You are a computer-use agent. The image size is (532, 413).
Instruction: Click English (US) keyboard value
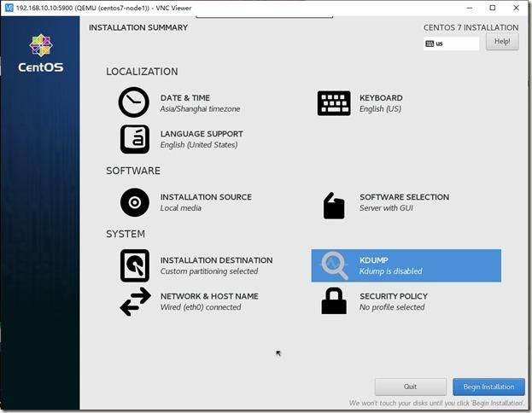click(x=380, y=109)
